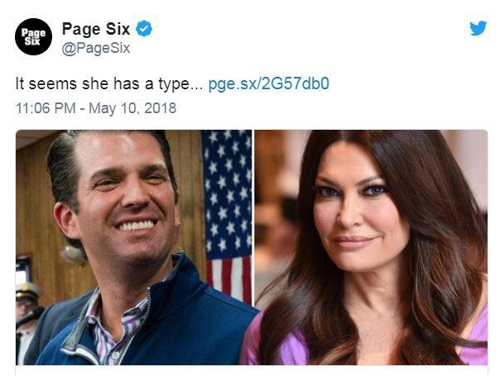Click the blue Twitter bird icon
The width and height of the screenshot is (500, 376).
(x=478, y=28)
